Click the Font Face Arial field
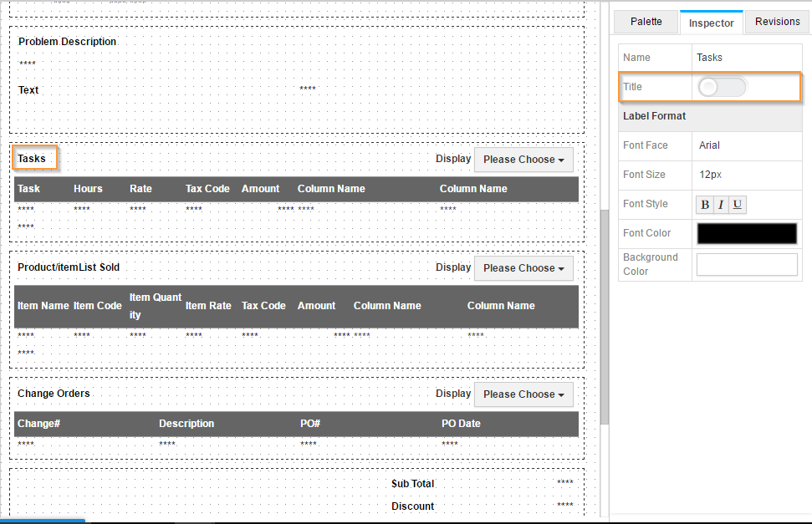The height and width of the screenshot is (524, 812). pos(746,145)
